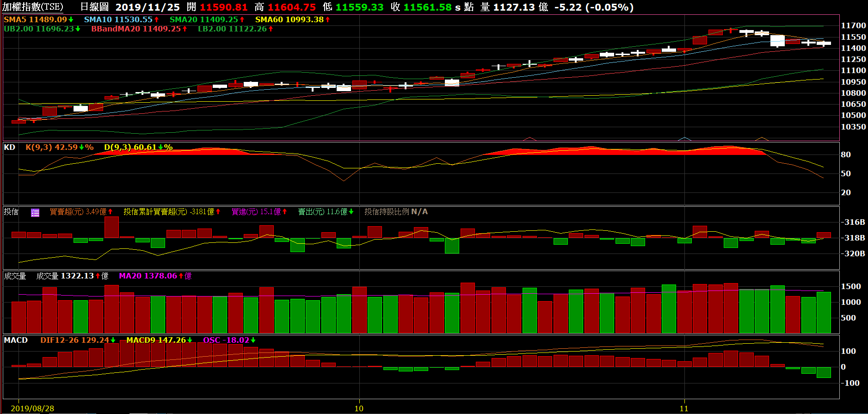Click the DIF12-26 129.24 label
Viewport: 868px width, 414px height.
[x=78, y=340]
